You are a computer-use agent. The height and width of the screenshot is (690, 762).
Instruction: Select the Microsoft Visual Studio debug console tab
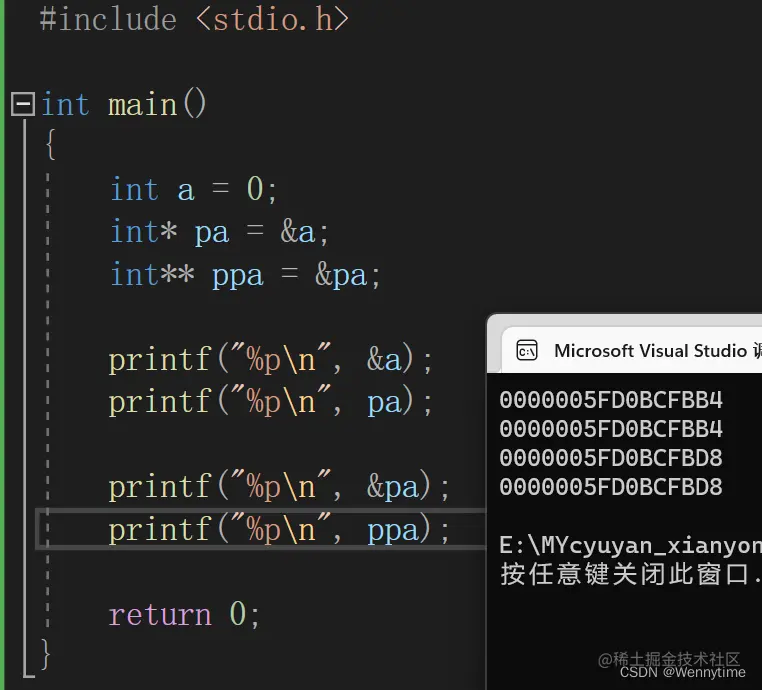[x=632, y=350]
